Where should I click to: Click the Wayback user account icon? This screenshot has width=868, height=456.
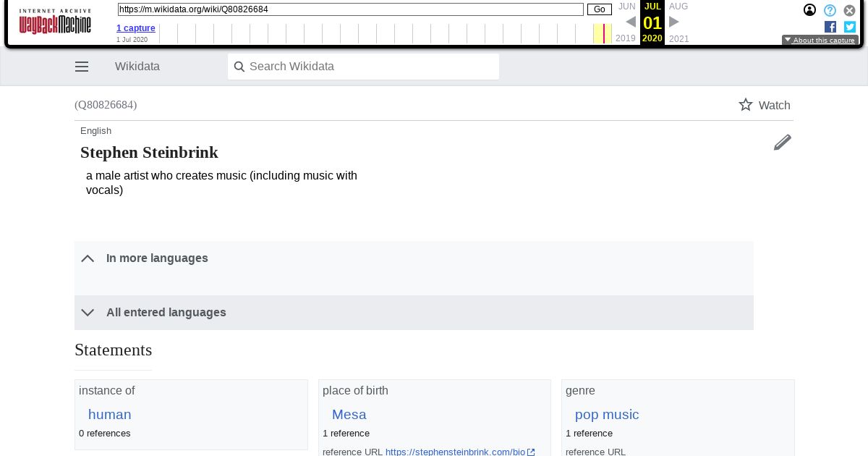(x=810, y=10)
